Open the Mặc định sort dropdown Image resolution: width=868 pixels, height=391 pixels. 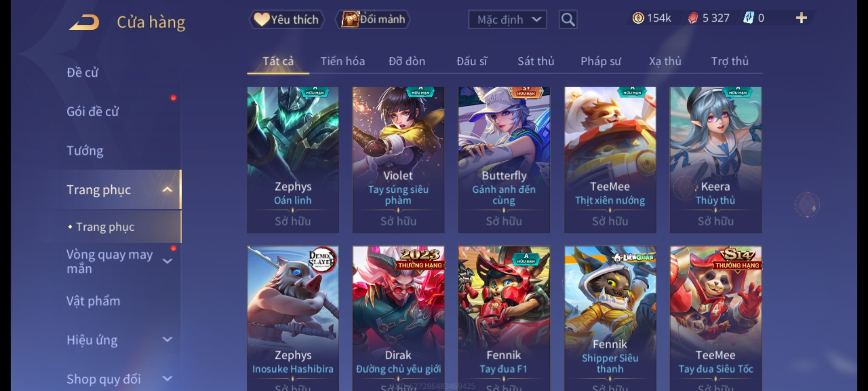507,20
